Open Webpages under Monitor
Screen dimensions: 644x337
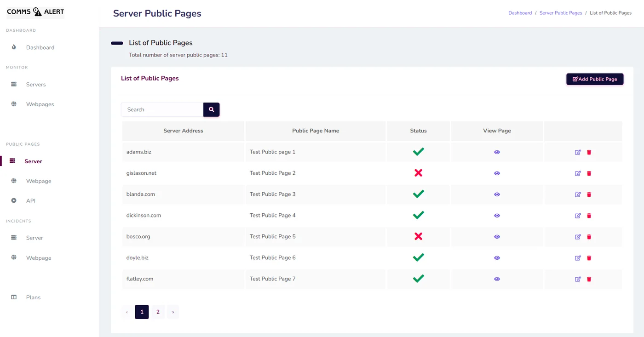(40, 104)
